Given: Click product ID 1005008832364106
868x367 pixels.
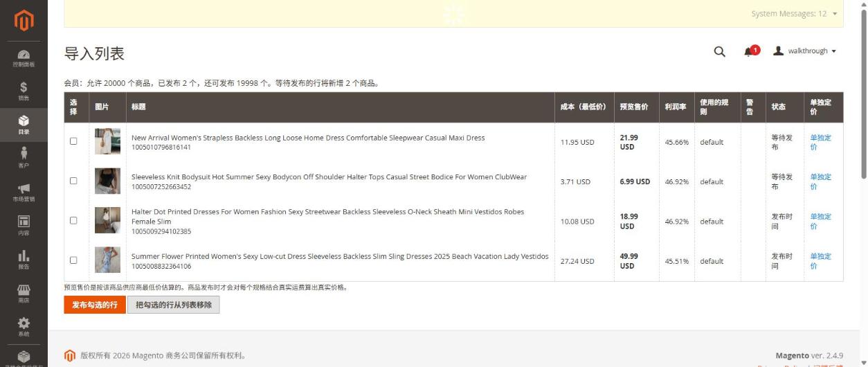Looking at the screenshot, I should [161, 267].
